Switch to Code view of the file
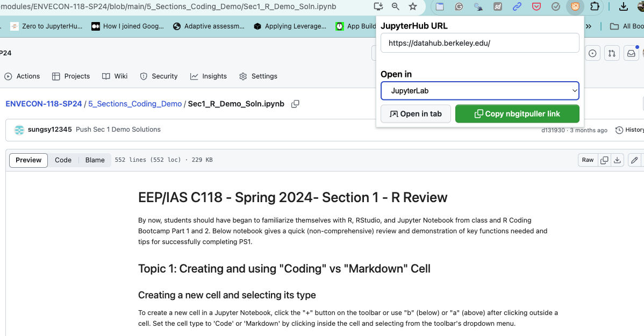This screenshot has width=644, height=336. tap(63, 160)
